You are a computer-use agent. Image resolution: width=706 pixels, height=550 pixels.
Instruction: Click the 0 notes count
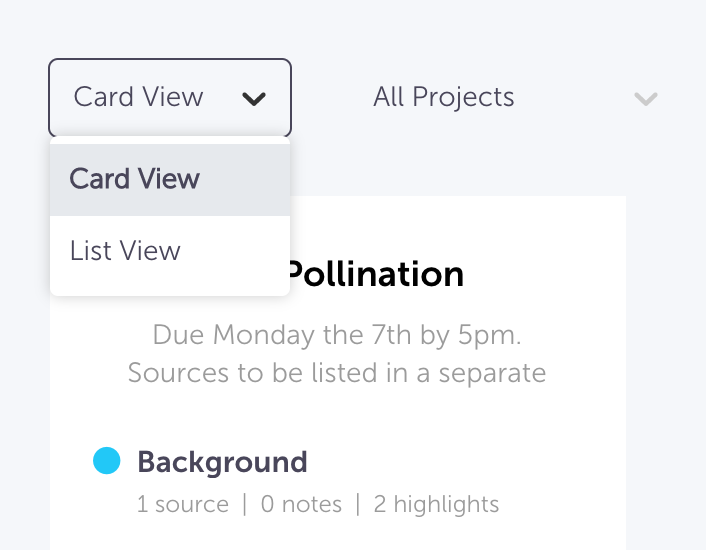pos(301,504)
